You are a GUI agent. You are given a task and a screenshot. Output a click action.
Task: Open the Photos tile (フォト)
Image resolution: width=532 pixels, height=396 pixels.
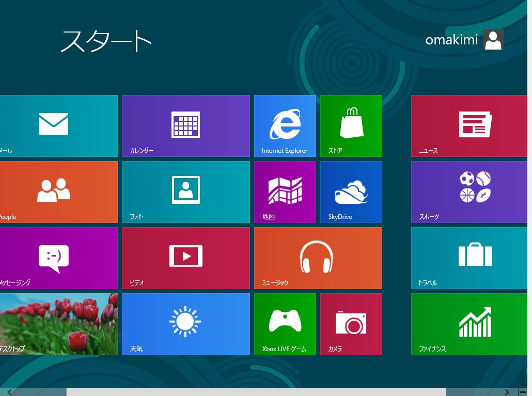[186, 192]
